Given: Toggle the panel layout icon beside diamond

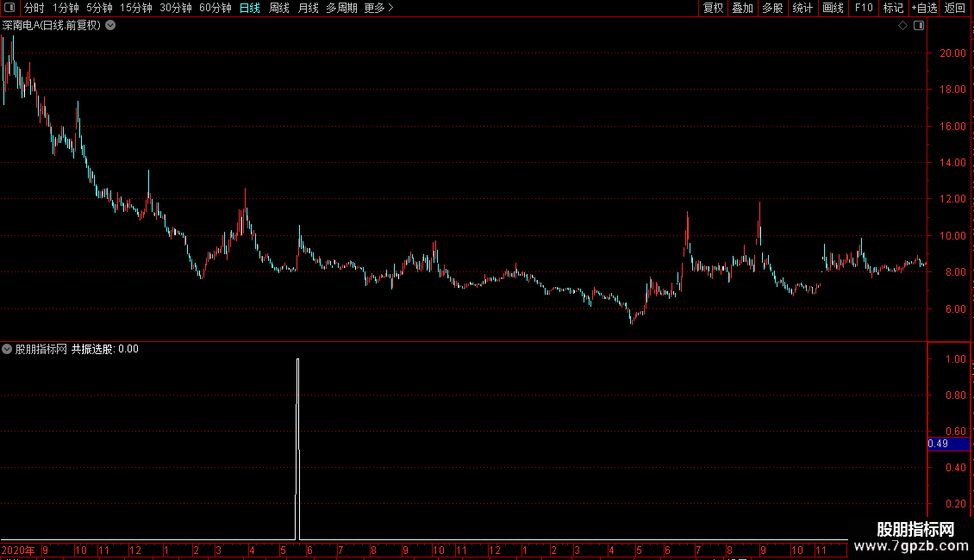Looking at the screenshot, I should pos(919,26).
